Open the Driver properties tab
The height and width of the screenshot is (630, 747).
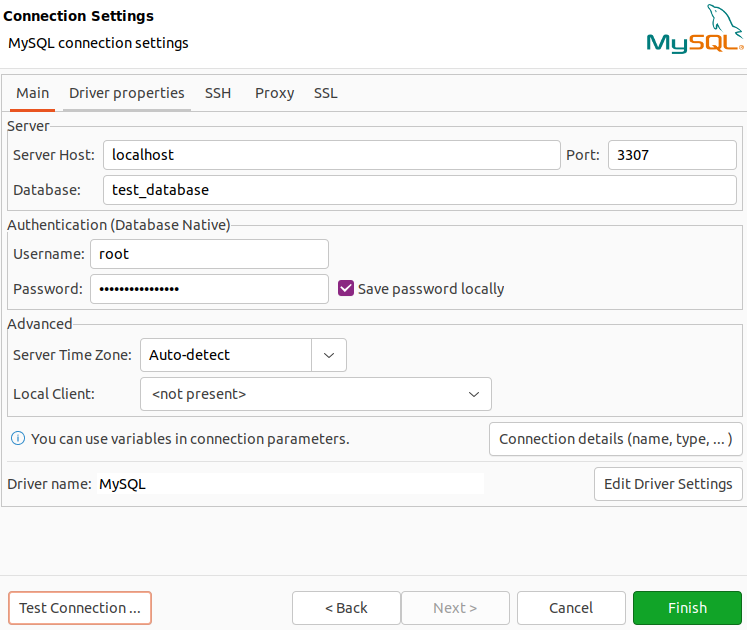(126, 93)
